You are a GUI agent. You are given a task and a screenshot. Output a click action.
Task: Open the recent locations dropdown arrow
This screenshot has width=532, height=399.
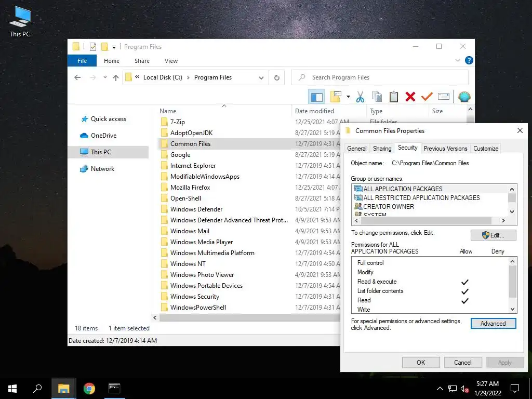(x=105, y=77)
